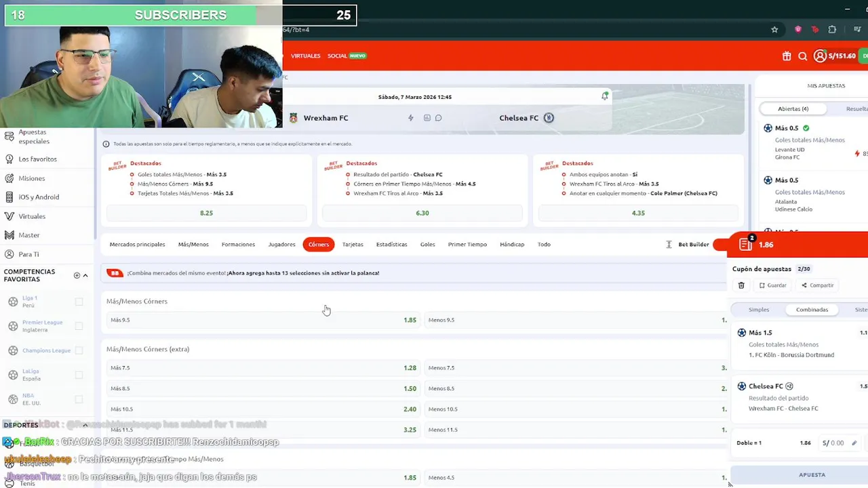Click the match notification bell icon
The width and height of the screenshot is (868, 488).
tap(605, 96)
